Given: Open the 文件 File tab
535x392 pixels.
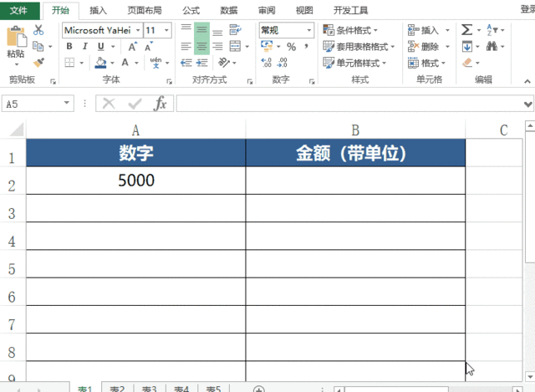Looking at the screenshot, I should [18, 10].
